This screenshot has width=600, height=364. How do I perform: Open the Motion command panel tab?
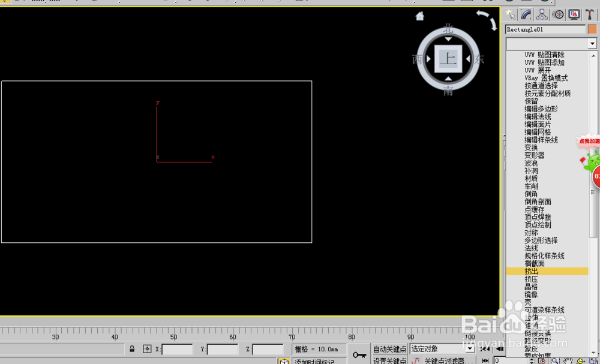(558, 15)
